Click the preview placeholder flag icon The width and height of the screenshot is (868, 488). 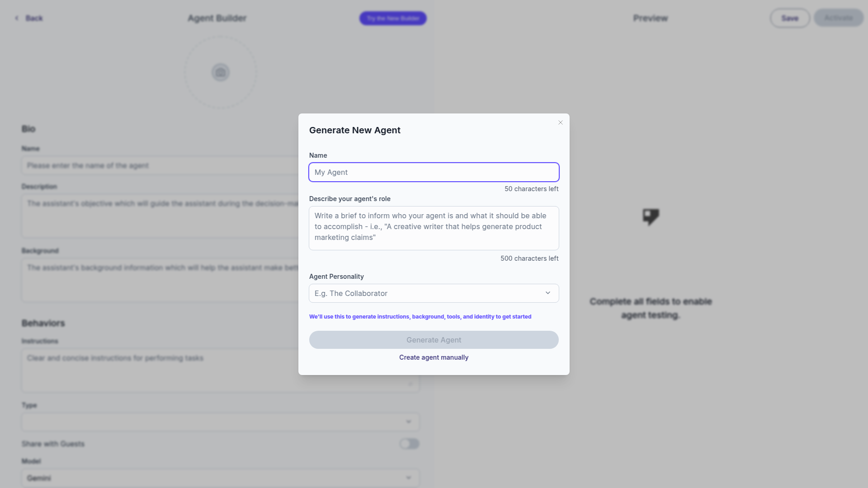click(651, 217)
